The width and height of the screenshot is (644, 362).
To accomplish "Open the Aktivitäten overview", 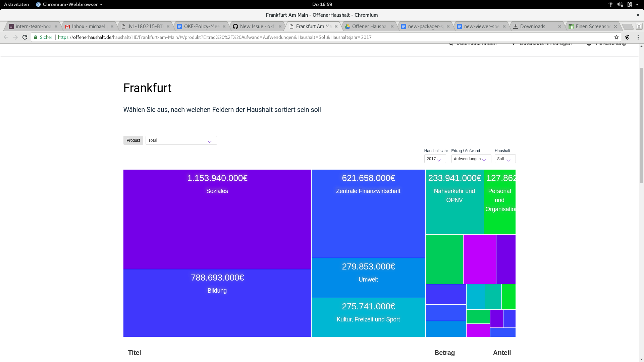I will [x=16, y=4].
